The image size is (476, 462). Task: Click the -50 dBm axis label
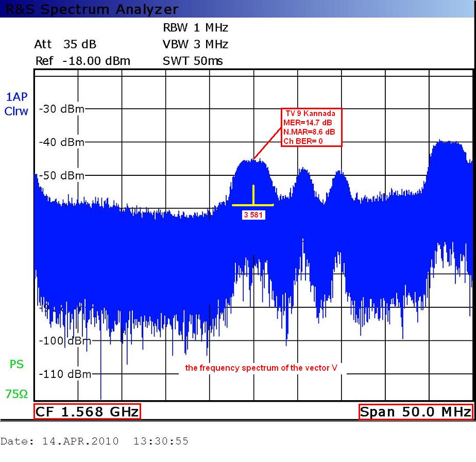(61, 175)
